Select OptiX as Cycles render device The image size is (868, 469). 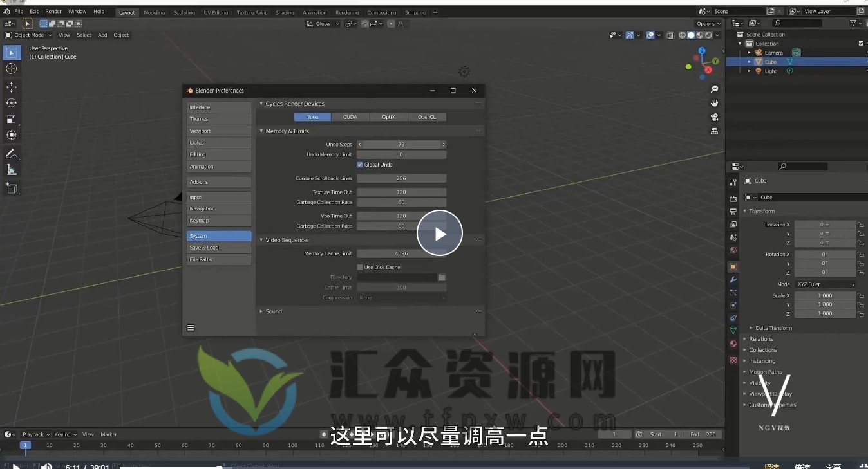tap(389, 117)
